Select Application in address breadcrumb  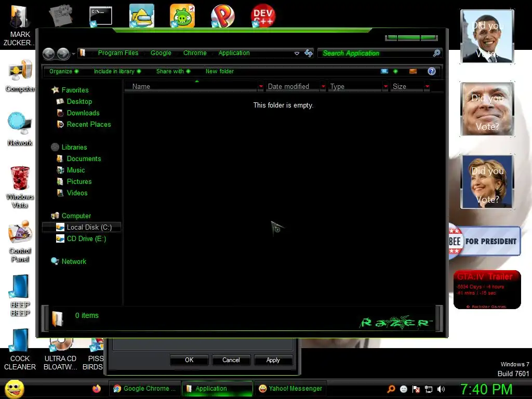(234, 53)
